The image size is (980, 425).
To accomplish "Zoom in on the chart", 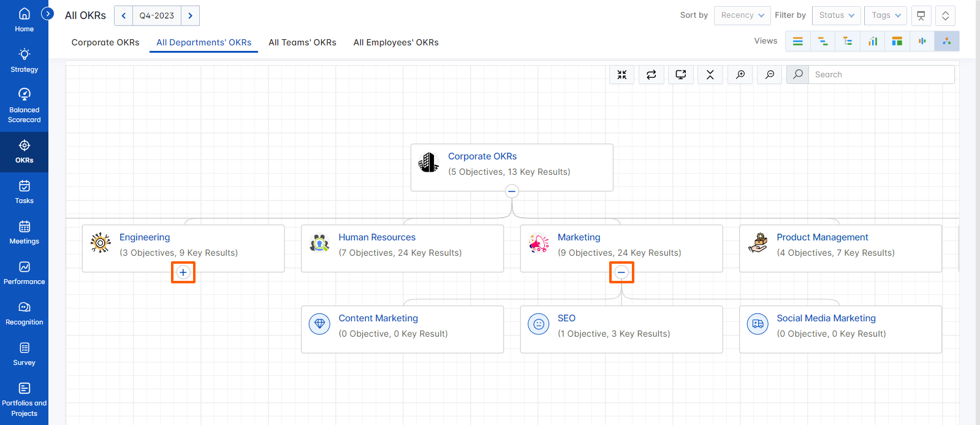I will pyautogui.click(x=740, y=74).
